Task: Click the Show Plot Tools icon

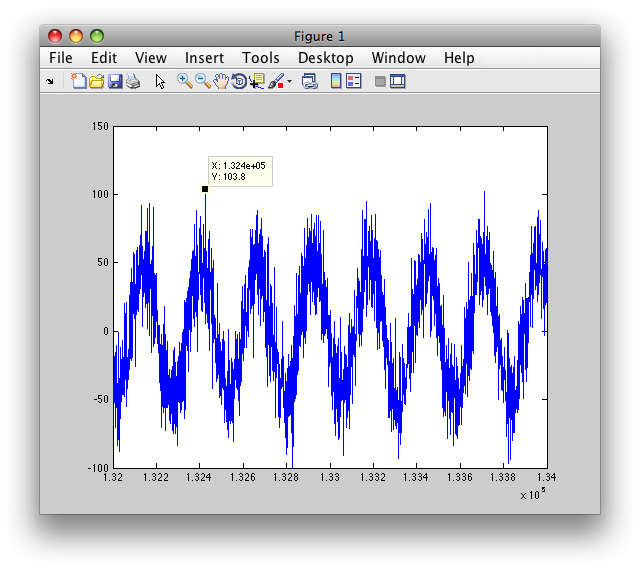Action: 398,81
